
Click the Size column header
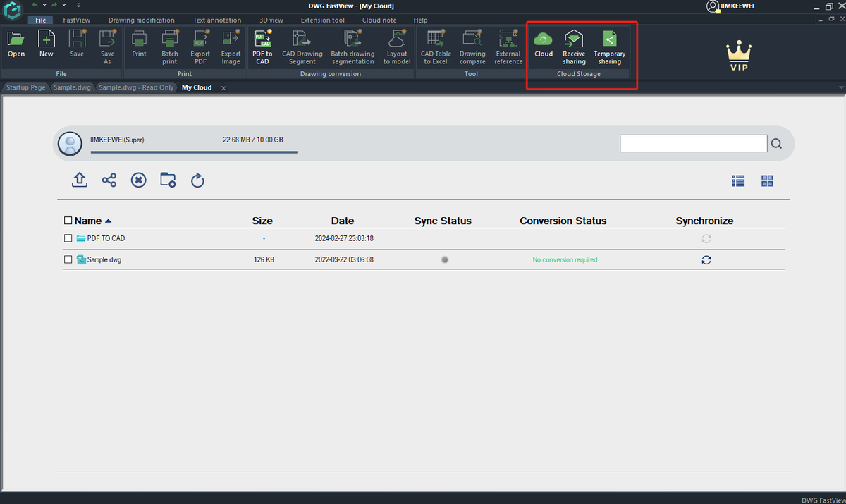262,221
